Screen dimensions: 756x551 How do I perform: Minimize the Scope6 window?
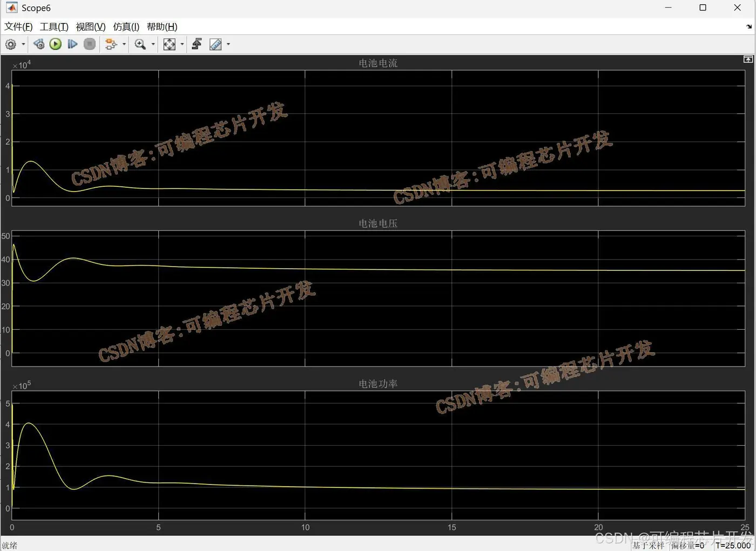pos(668,8)
